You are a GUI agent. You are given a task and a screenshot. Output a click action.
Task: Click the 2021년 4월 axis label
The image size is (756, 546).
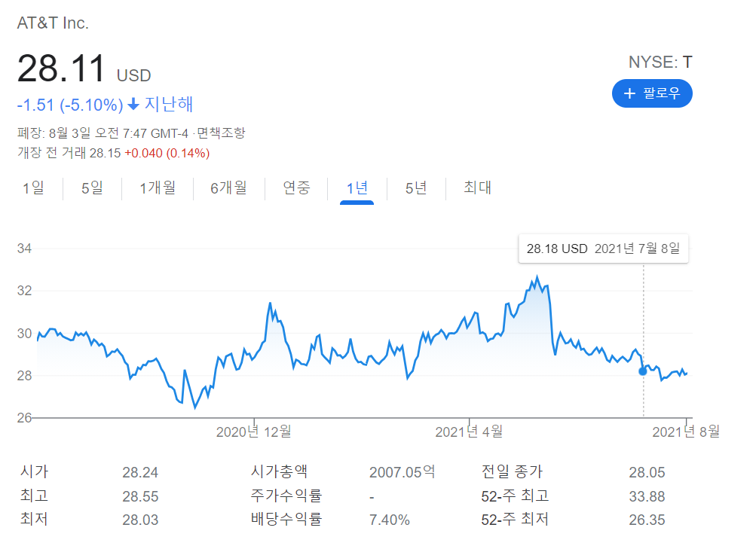(469, 432)
